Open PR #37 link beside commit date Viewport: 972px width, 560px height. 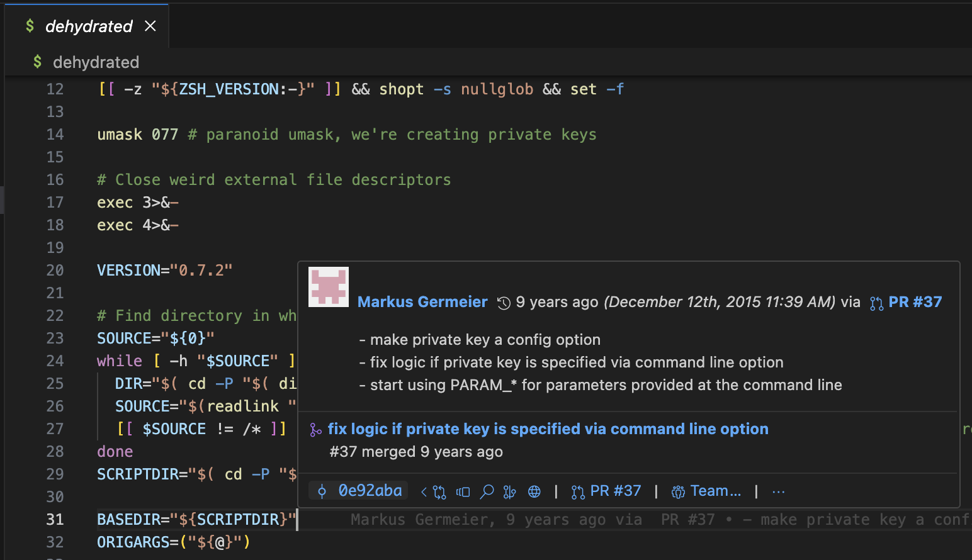[x=907, y=302]
